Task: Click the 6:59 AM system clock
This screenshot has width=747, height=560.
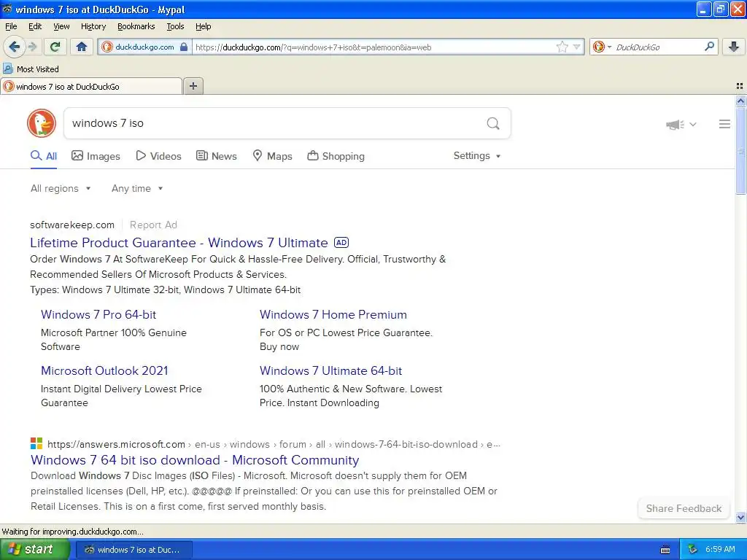Action: [720, 550]
